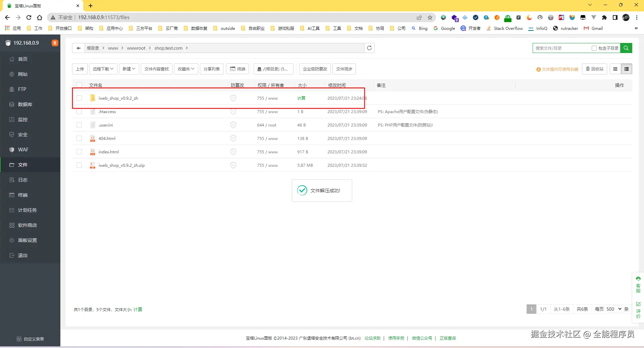
Task: Click the 企业级防篡改 button
Action: pos(315,69)
